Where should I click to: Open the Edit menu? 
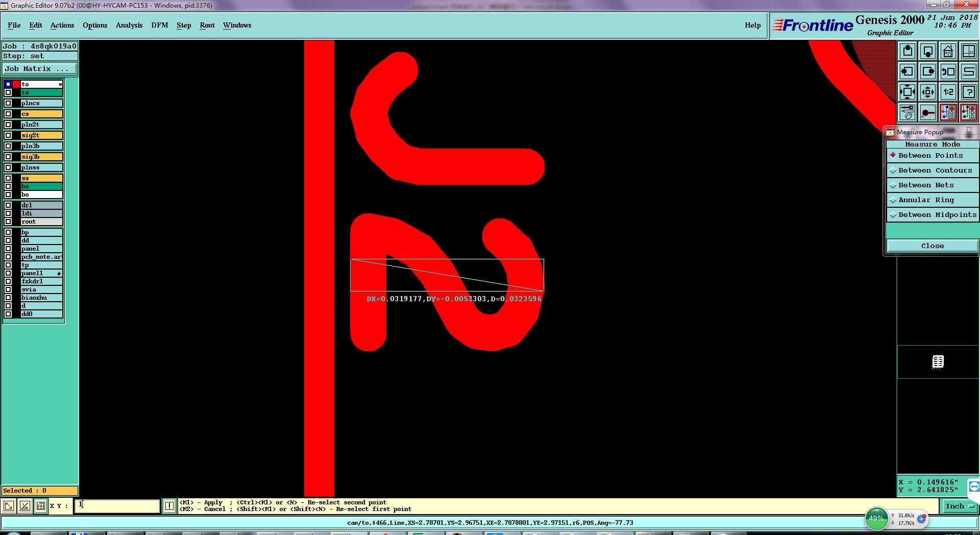36,25
